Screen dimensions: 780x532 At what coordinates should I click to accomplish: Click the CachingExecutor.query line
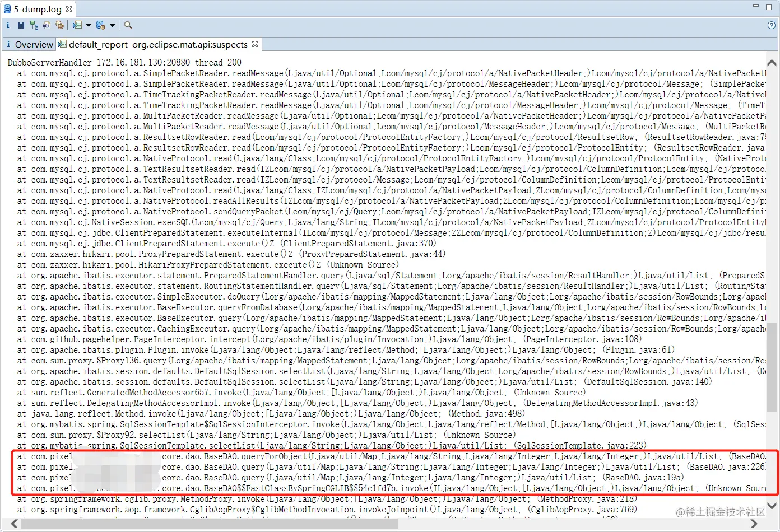[x=391, y=328]
